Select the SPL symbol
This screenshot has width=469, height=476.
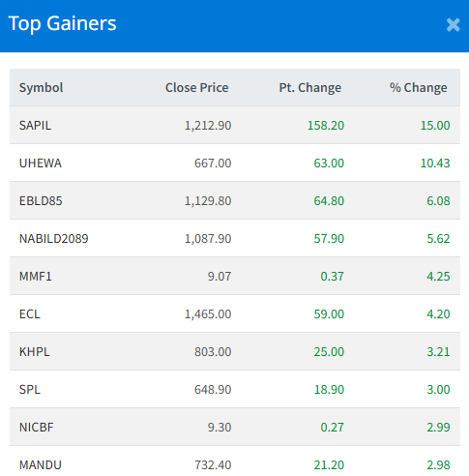(30, 389)
